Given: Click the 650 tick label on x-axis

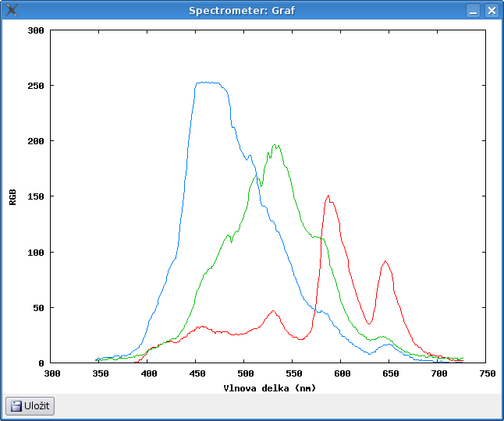Looking at the screenshot, I should tap(389, 374).
